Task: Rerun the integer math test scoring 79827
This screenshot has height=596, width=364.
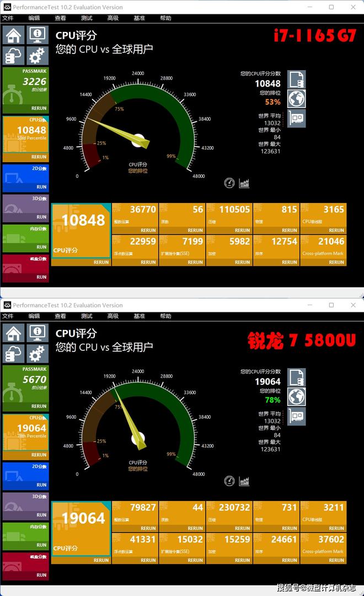Action: tap(148, 528)
